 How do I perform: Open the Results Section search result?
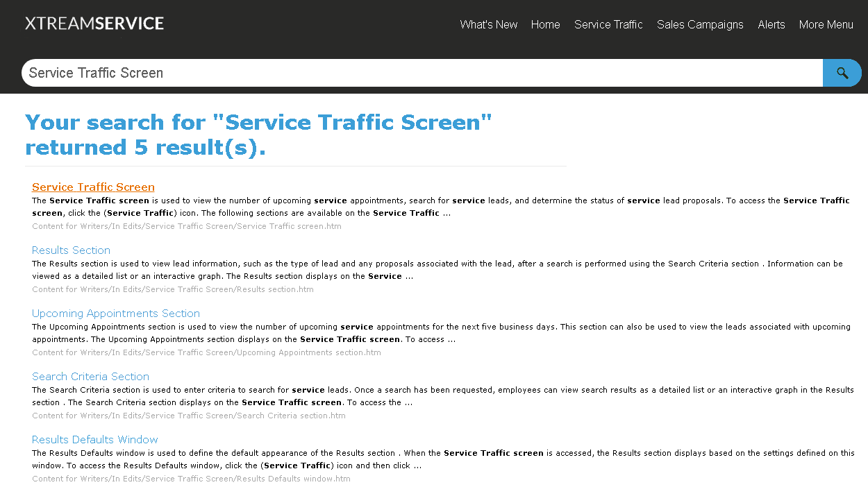click(x=71, y=250)
